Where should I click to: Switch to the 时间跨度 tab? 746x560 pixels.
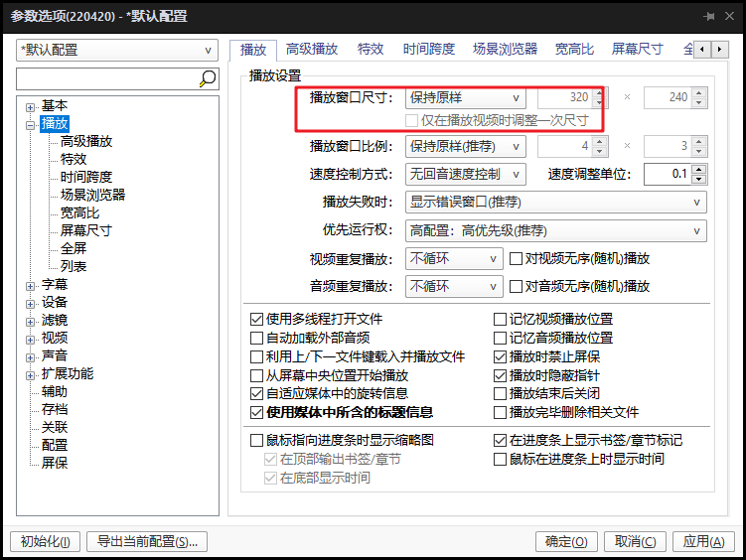point(429,49)
